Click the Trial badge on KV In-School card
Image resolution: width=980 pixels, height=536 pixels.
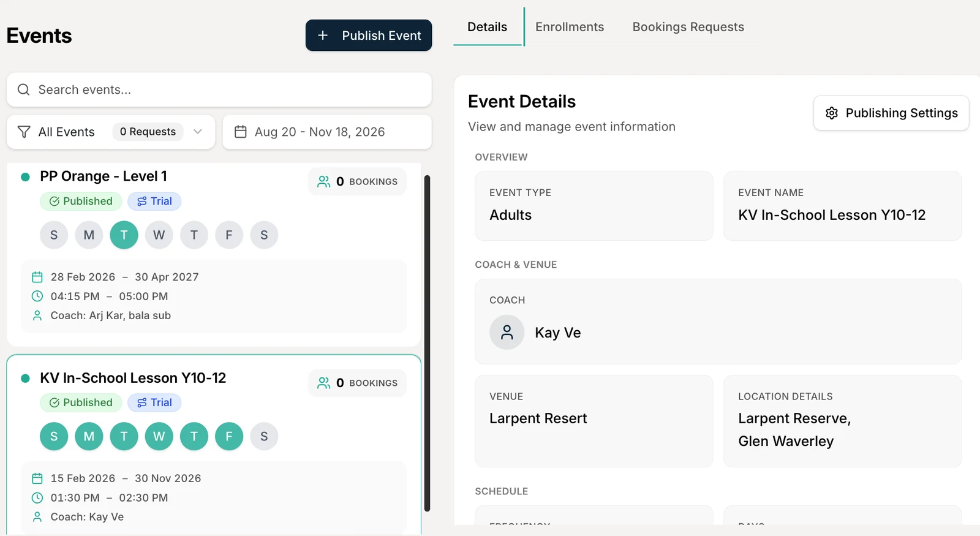(x=154, y=403)
